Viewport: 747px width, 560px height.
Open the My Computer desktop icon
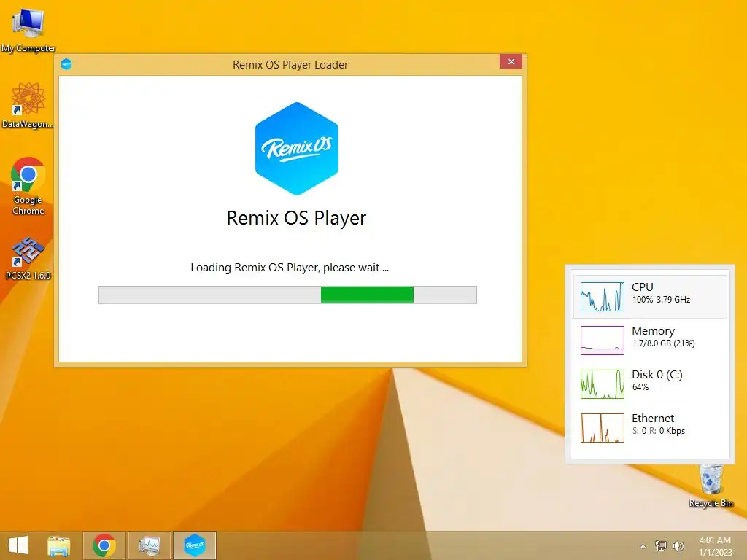pyautogui.click(x=28, y=30)
